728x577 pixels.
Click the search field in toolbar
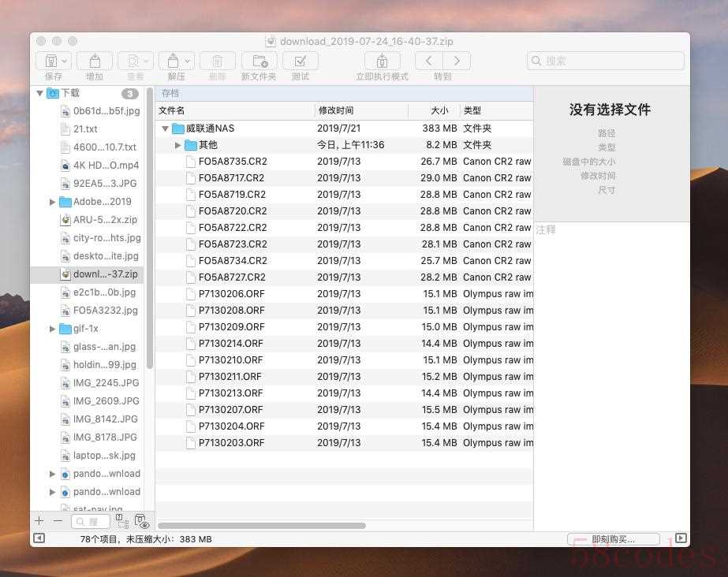point(606,61)
